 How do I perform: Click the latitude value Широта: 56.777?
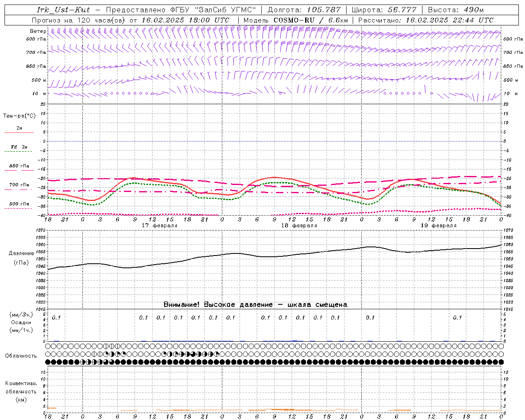click(384, 10)
